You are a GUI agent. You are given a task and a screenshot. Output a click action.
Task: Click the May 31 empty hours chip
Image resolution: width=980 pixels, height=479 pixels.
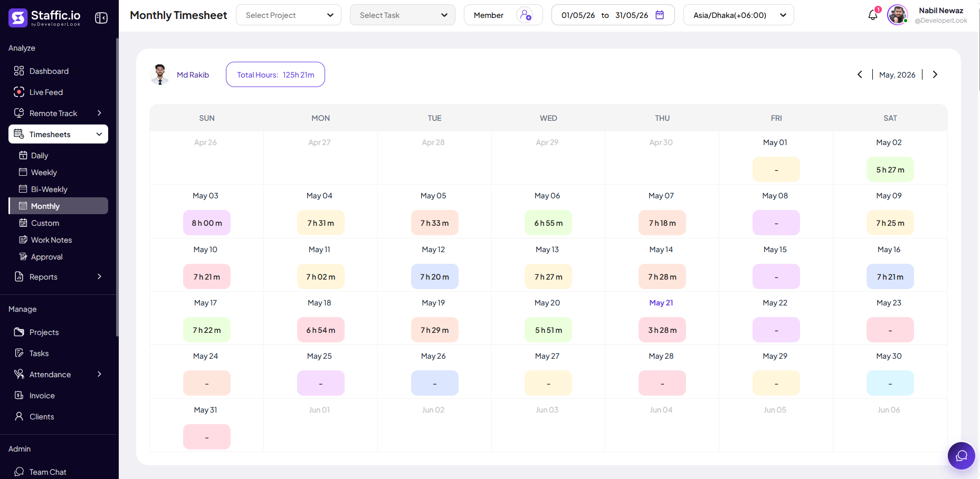[207, 437]
